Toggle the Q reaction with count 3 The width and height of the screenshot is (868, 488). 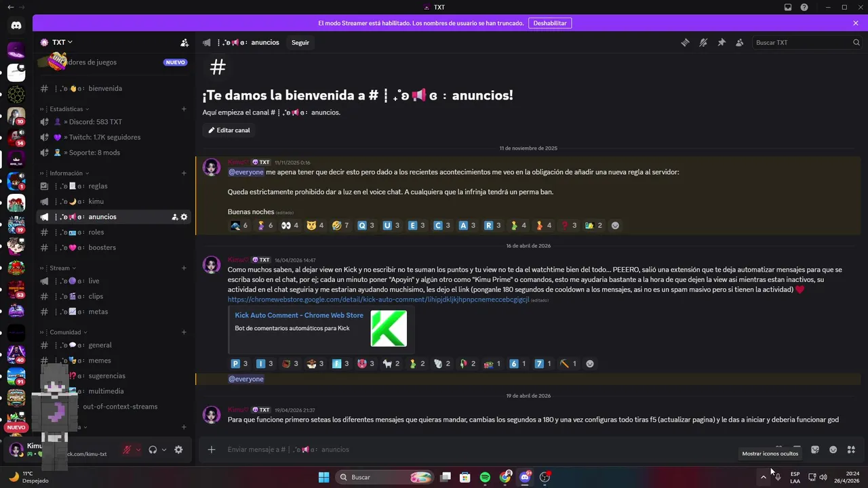click(x=366, y=225)
